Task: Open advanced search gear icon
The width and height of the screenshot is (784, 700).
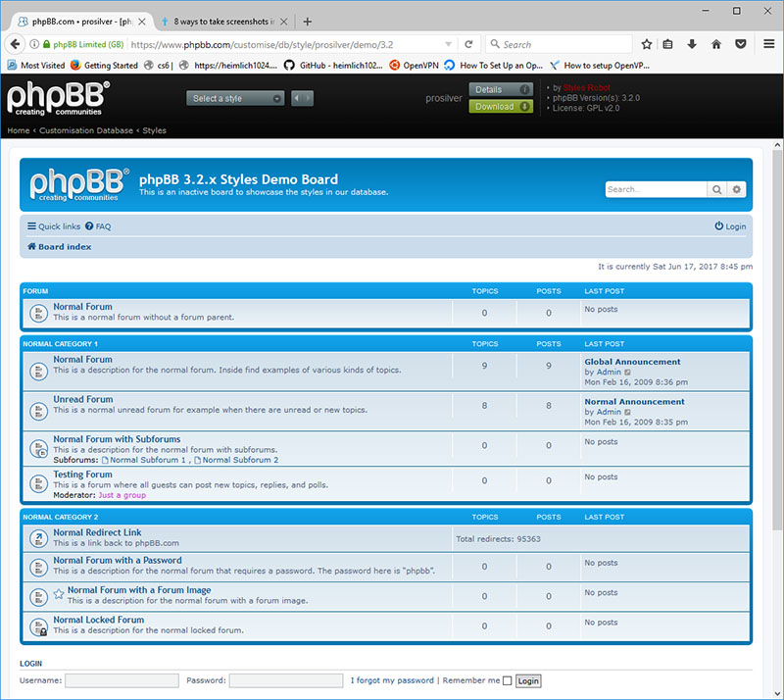Action: tap(737, 189)
